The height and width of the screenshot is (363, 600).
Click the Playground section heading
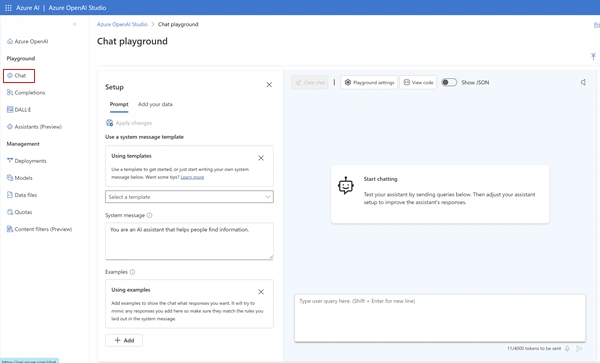[x=21, y=59]
